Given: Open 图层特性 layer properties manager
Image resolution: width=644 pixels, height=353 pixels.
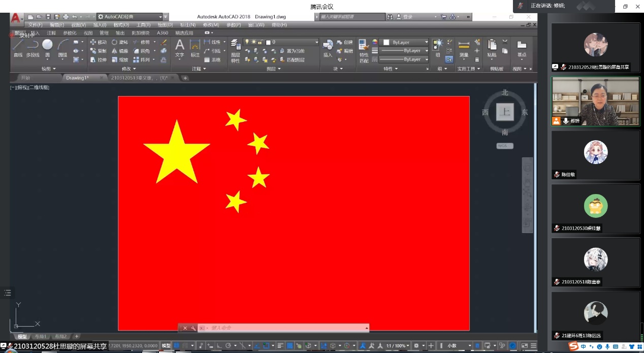Looking at the screenshot, I should pyautogui.click(x=235, y=51).
